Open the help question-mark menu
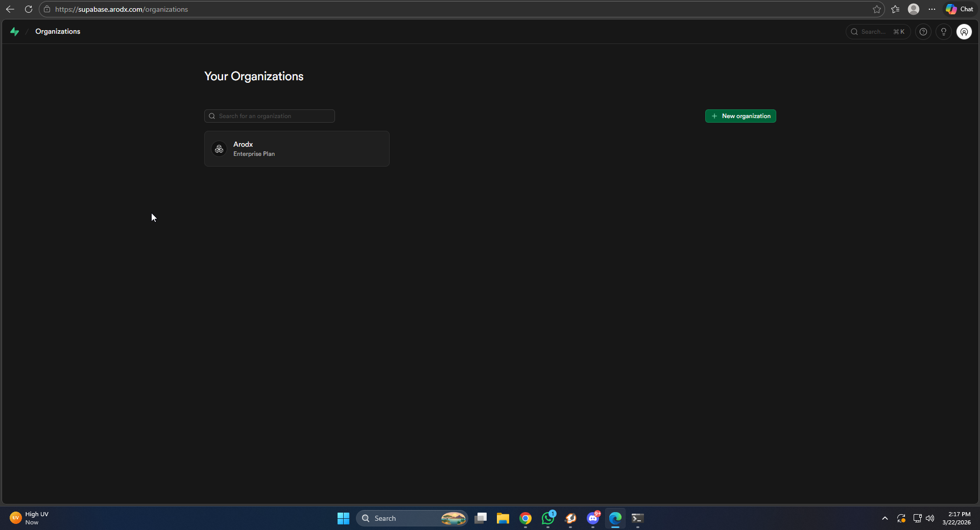This screenshot has height=530, width=980. [923, 32]
